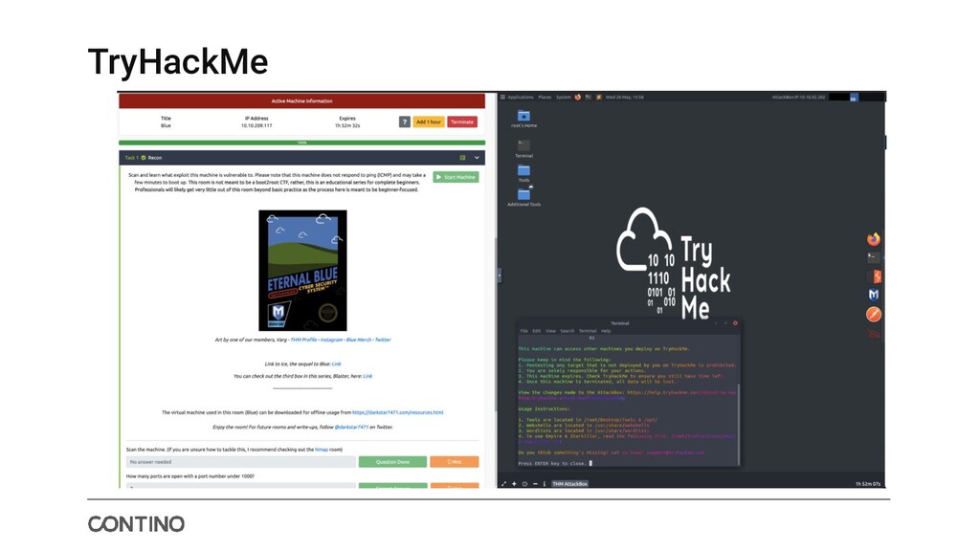The image size is (980, 551).
Task: Click the AttackBox fullscreen arrows icon
Action: (503, 483)
